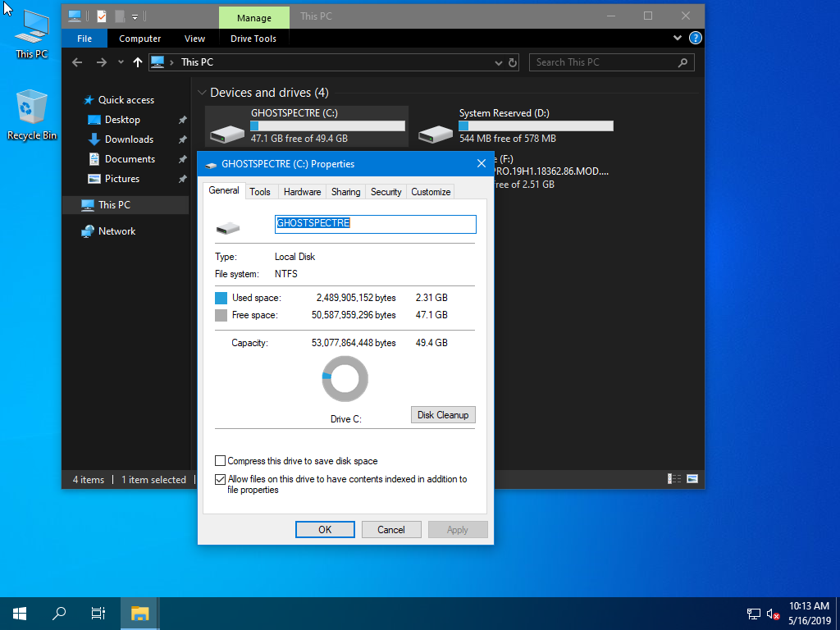Click the pin icon next to Documents
The image size is (840, 630).
click(x=182, y=160)
